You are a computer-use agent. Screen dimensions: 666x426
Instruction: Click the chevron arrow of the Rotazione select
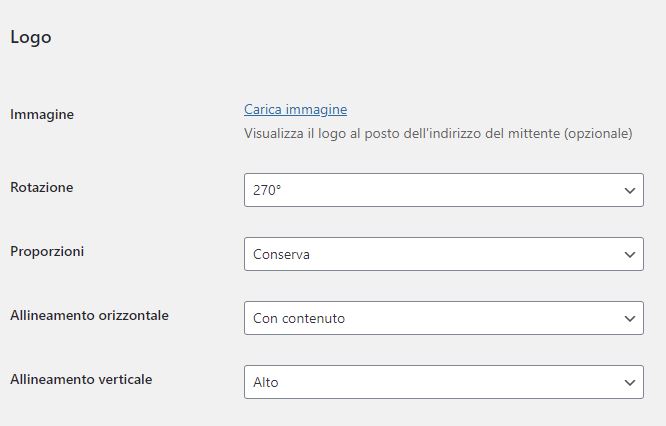click(x=630, y=190)
